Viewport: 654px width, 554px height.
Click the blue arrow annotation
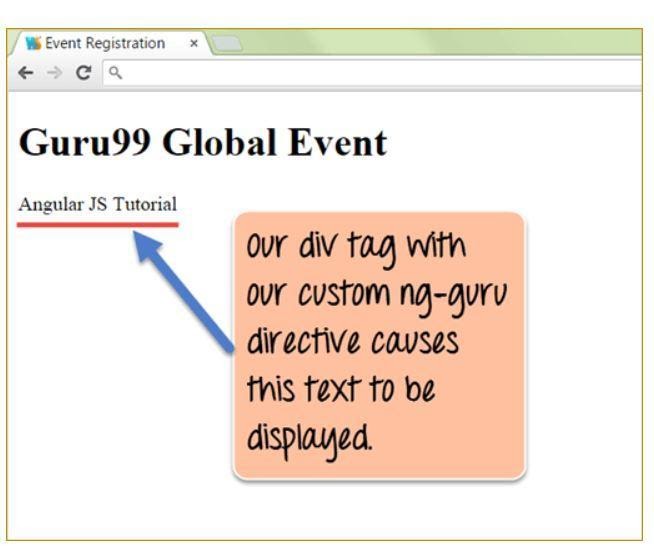point(184,290)
